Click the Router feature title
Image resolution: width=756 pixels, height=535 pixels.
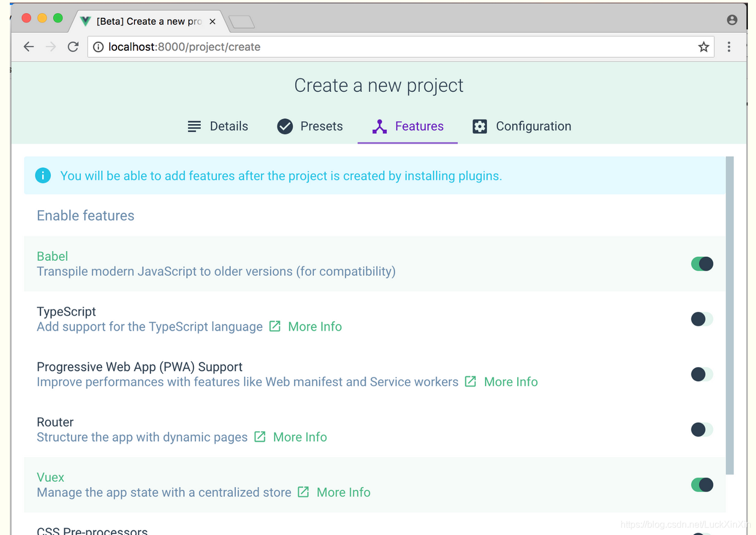[55, 422]
